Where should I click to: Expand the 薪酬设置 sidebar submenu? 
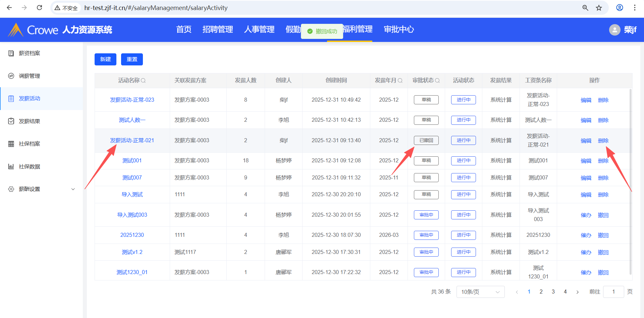pyautogui.click(x=73, y=189)
